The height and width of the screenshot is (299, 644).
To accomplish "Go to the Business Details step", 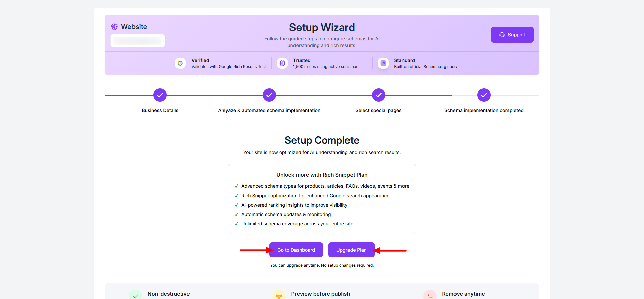I will pyautogui.click(x=160, y=95).
